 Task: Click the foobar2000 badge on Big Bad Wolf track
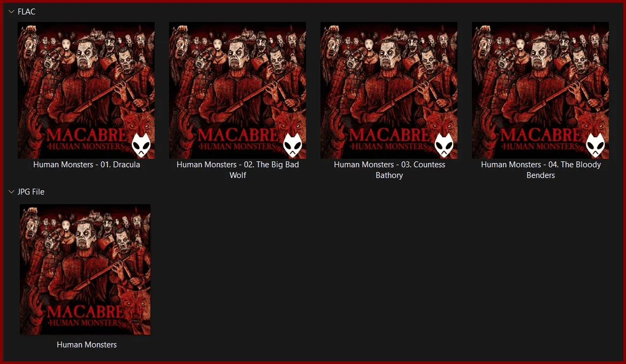[x=293, y=145]
